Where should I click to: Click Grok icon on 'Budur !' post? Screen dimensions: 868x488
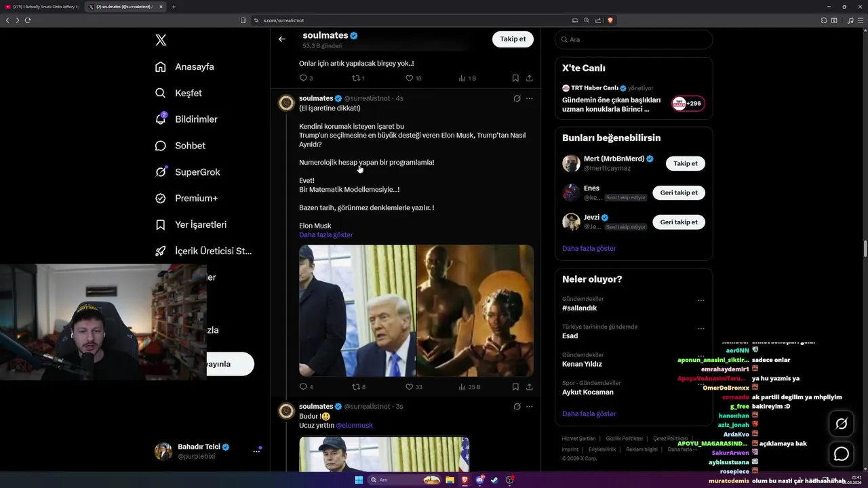517,407
